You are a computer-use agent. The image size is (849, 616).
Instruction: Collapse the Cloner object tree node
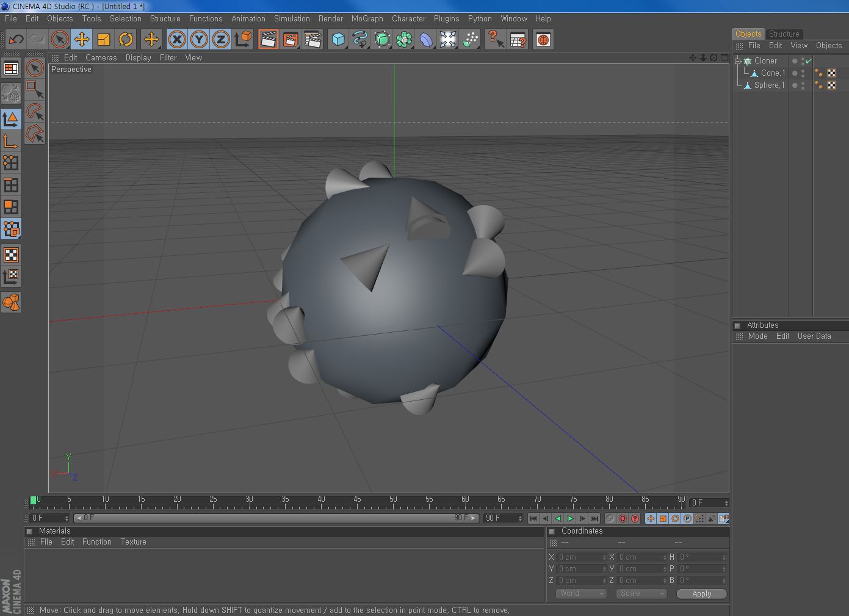coord(737,60)
